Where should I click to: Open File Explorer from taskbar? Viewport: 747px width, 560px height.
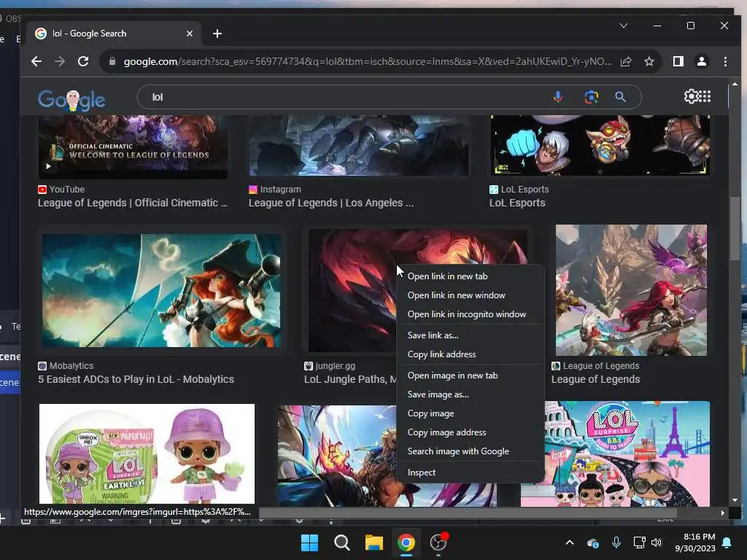374,542
